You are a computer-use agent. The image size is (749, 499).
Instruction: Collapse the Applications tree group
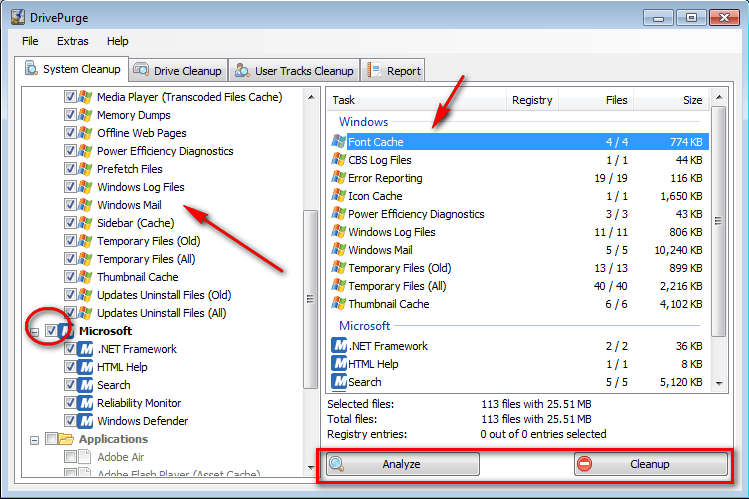point(34,440)
